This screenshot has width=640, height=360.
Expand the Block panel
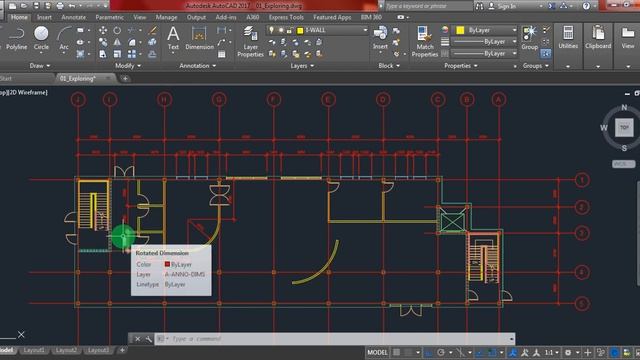coord(389,66)
